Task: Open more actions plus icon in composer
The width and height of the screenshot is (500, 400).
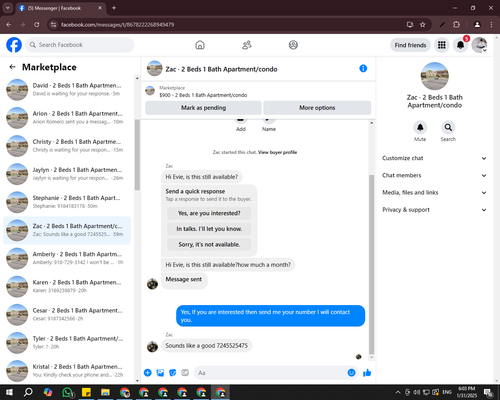Action: pos(148,373)
